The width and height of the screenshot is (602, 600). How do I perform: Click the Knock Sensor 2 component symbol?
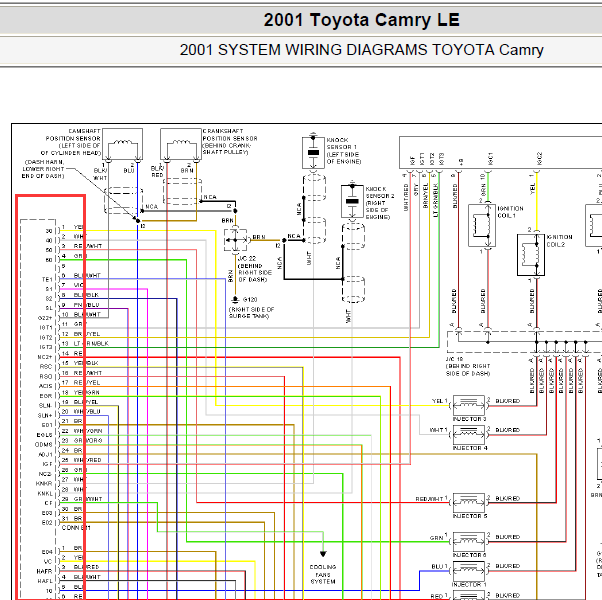click(352, 201)
